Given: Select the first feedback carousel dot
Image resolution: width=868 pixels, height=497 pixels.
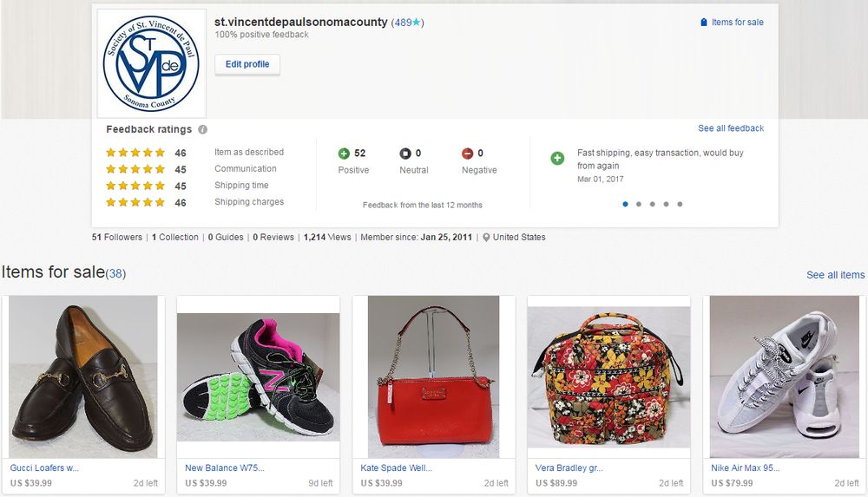Looking at the screenshot, I should tap(625, 204).
